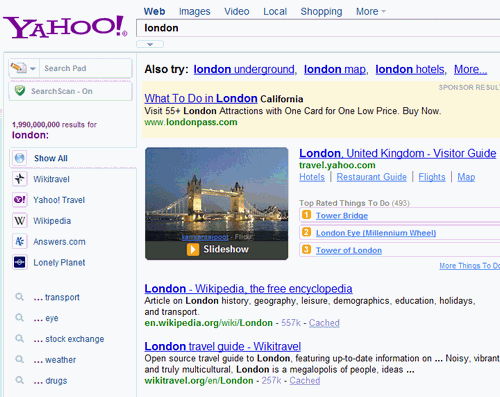This screenshot has height=397, width=500.
Task: Click the search box containing london
Action: [318, 28]
